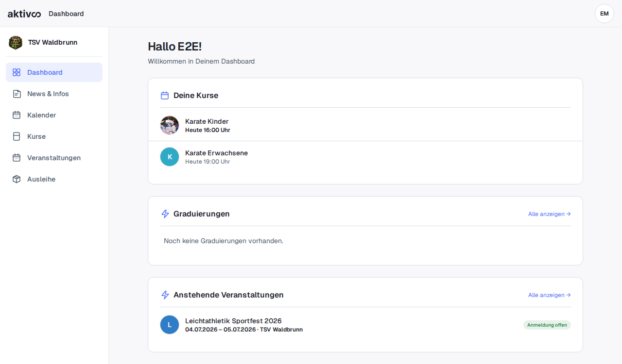Click the Karate Kinder course photo

coord(170,125)
